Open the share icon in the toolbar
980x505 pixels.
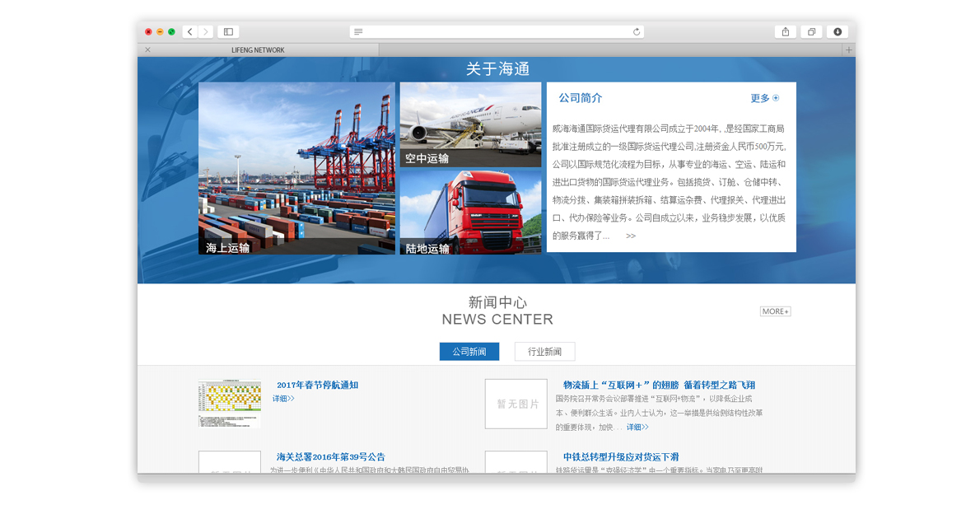[786, 32]
